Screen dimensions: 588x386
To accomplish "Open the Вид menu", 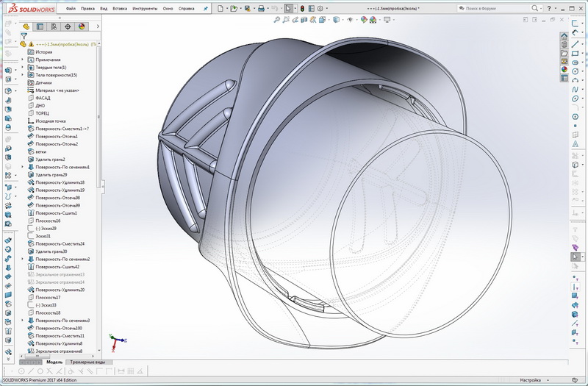I will 104,8.
